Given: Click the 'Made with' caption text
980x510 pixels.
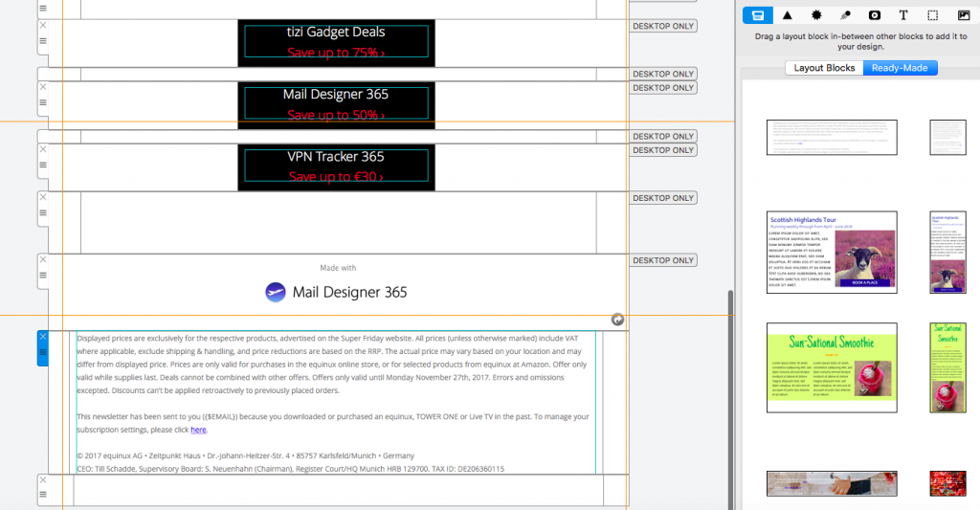Looking at the screenshot, I should 338,268.
